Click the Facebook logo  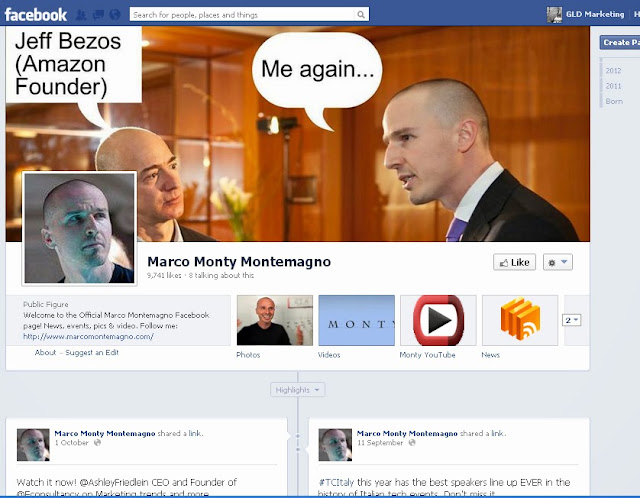(36, 15)
